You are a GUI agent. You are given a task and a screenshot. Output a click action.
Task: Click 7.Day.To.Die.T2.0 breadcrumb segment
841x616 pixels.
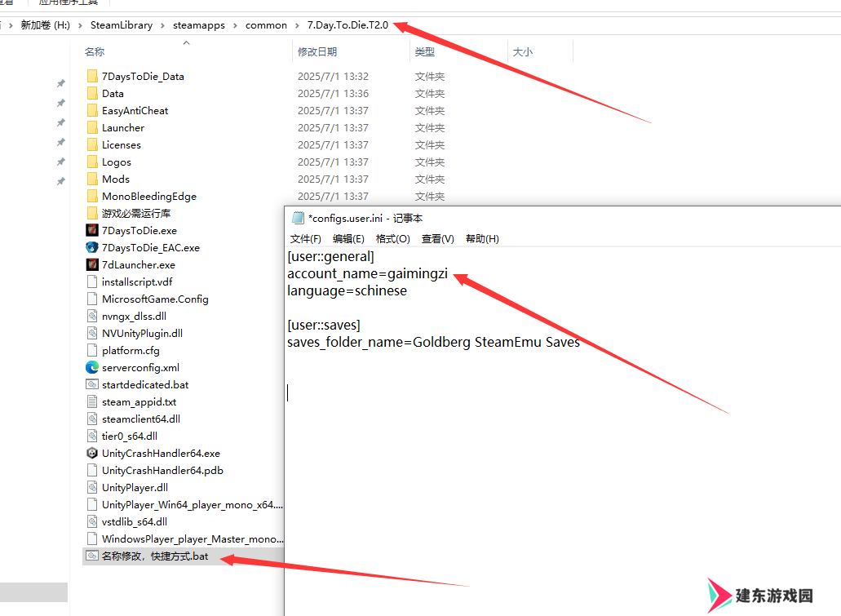[x=347, y=25]
